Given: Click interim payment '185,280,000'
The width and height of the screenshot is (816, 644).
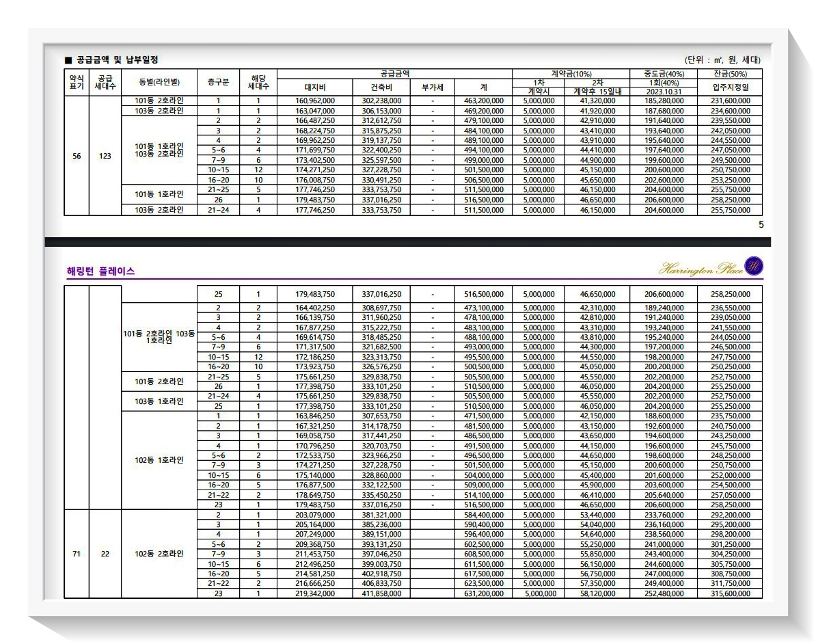Looking at the screenshot, I should 664,101.
